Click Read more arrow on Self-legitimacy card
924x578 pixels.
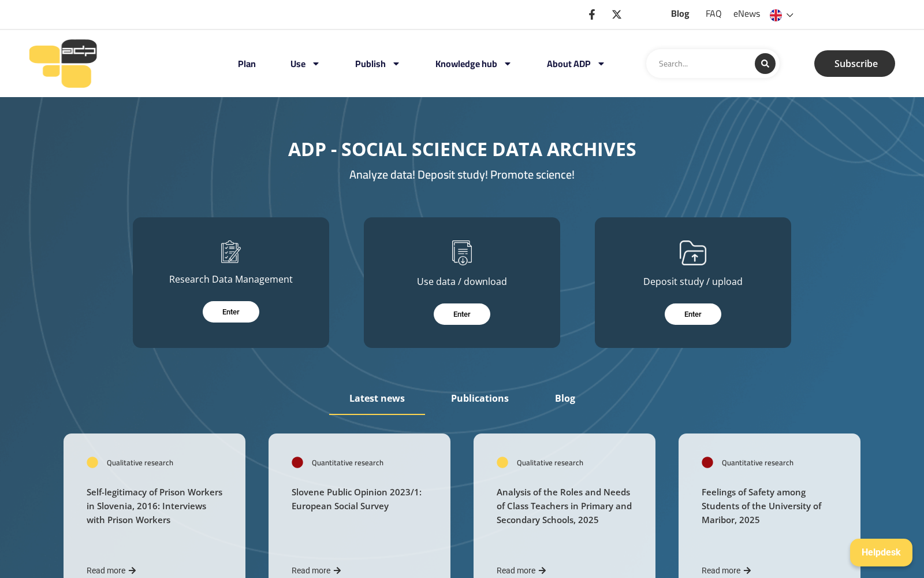[132, 570]
